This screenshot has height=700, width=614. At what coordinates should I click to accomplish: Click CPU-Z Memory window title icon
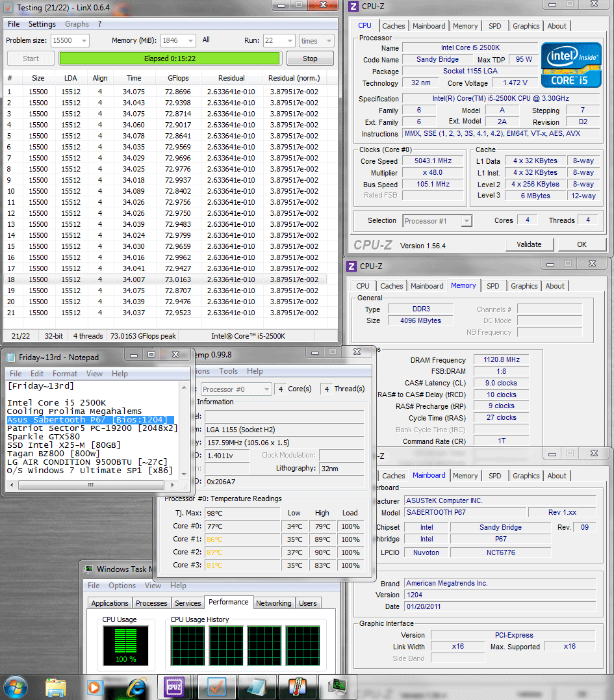coord(352,266)
